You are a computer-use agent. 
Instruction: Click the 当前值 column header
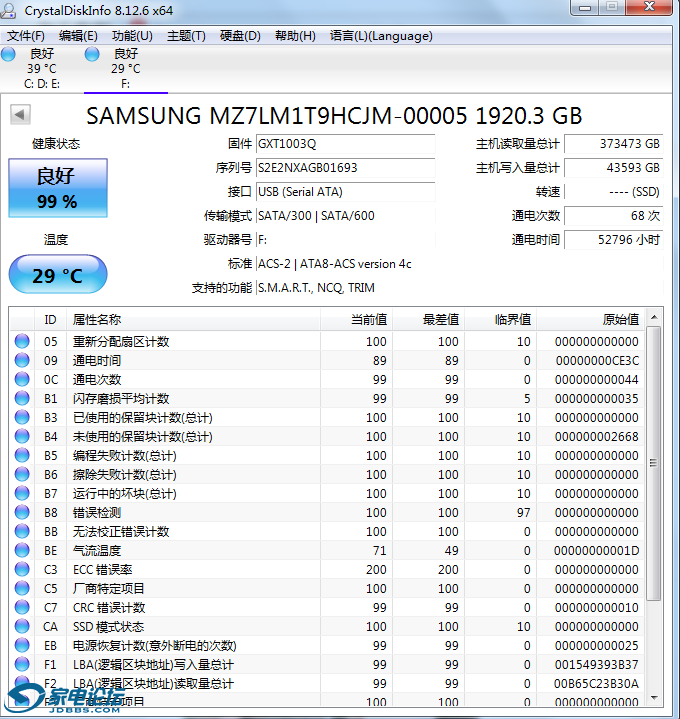(x=356, y=320)
